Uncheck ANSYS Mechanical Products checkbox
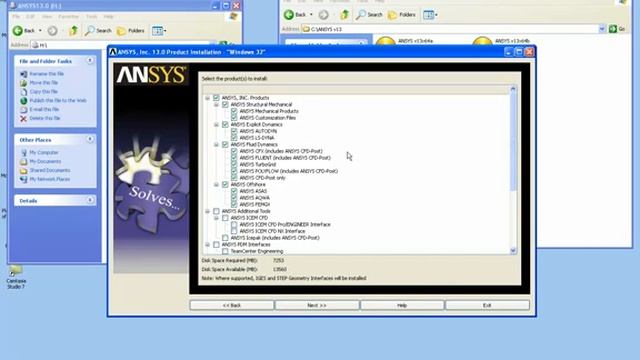This screenshot has width=640, height=360. pyautogui.click(x=234, y=111)
